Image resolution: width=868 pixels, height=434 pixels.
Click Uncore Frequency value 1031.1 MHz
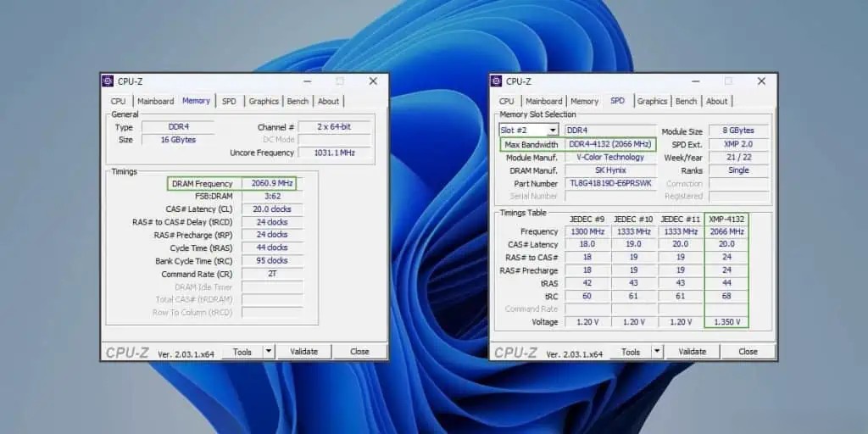click(x=334, y=153)
